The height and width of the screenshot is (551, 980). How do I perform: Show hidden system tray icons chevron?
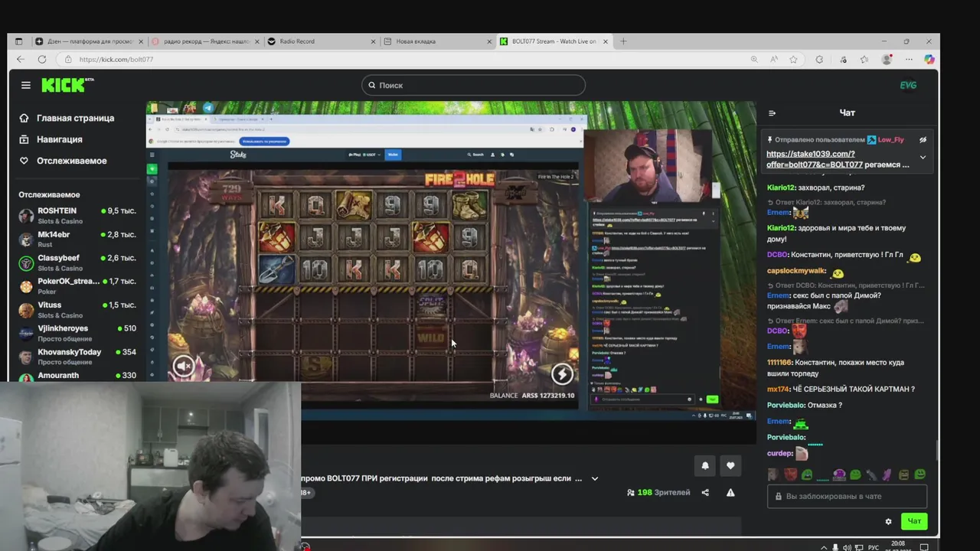tap(824, 547)
